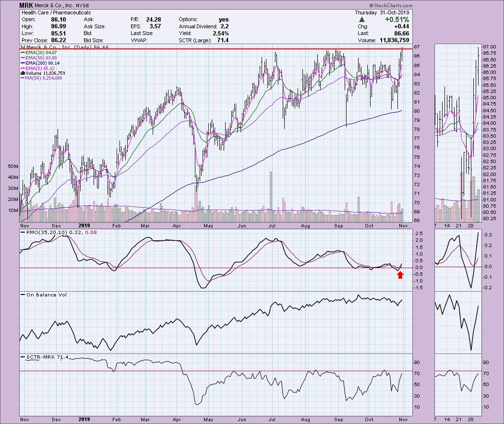
Task: Click the High value 86.99
Action: [59, 26]
